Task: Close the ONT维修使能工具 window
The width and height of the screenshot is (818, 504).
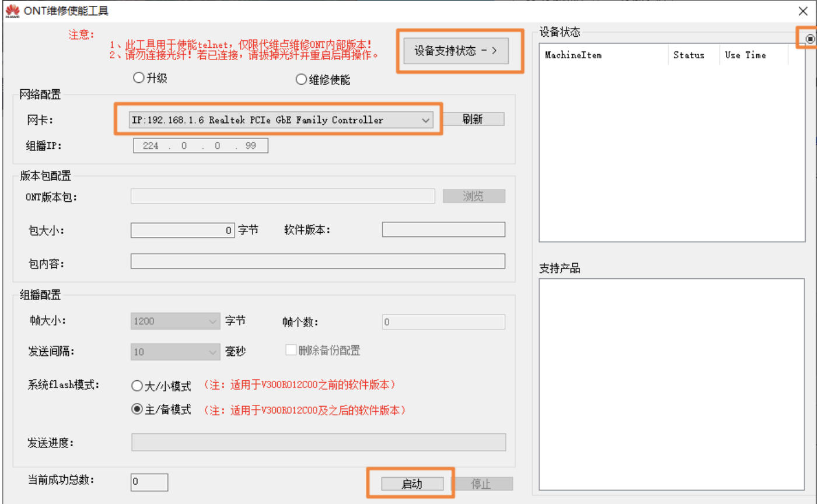Action: tap(803, 11)
